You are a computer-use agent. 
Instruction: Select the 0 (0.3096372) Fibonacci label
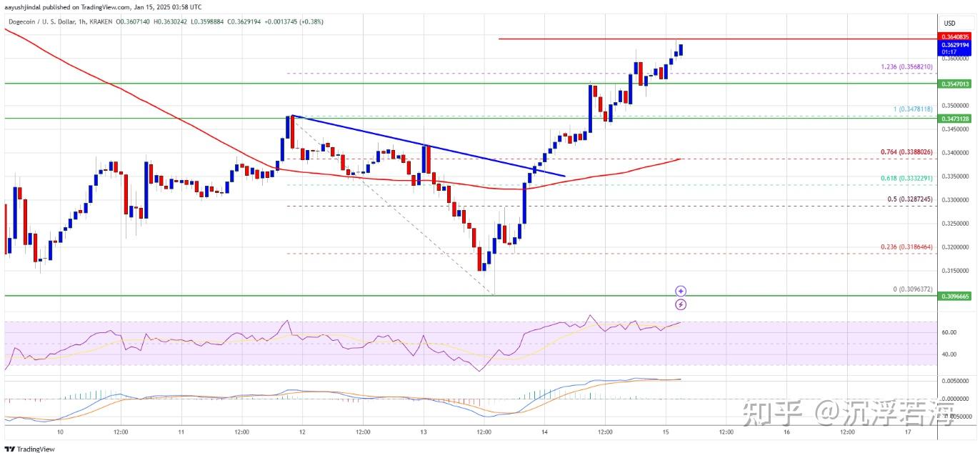tap(914, 289)
